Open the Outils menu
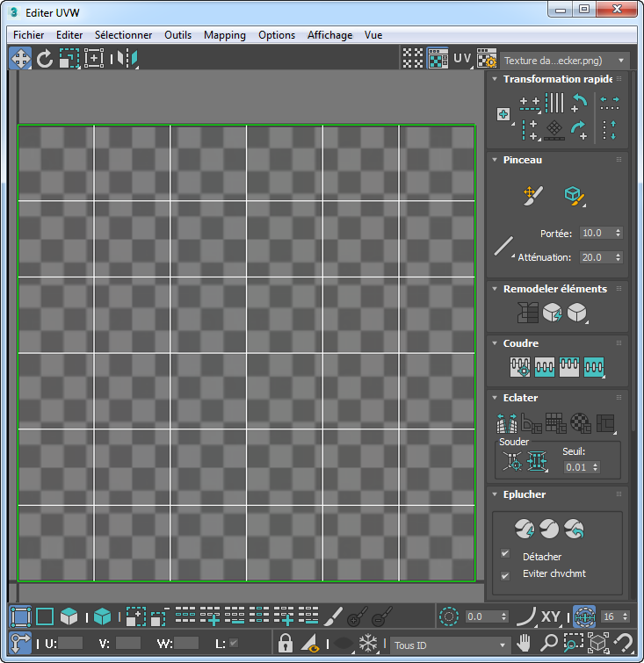Screen dimensions: 644x663 (x=177, y=35)
